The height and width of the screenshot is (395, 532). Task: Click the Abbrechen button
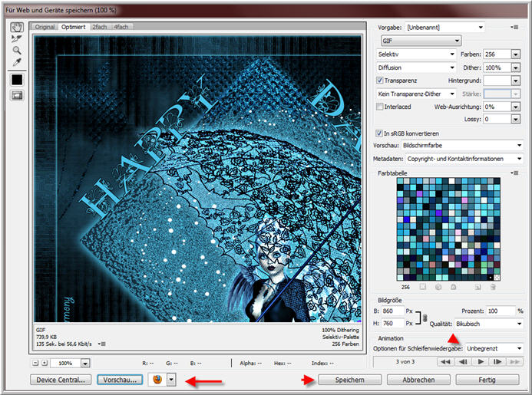point(418,380)
